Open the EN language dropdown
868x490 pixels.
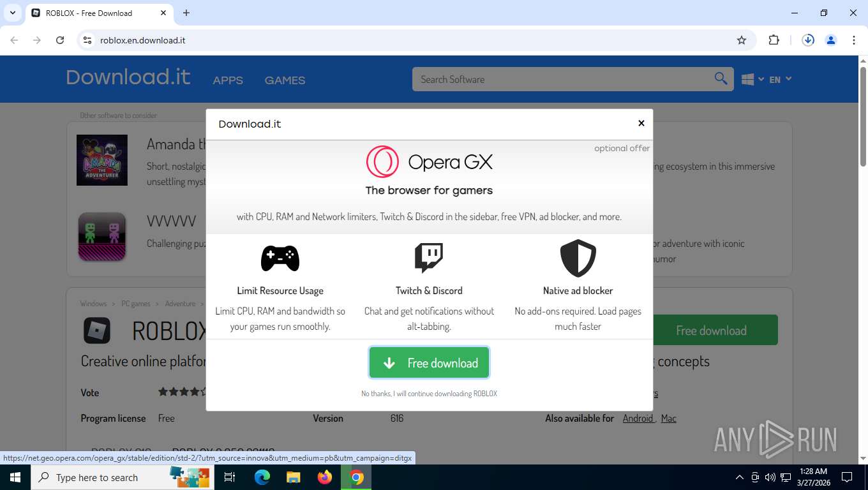[780, 80]
